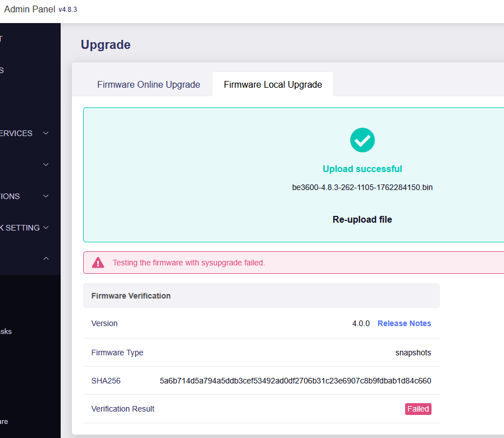Click the uploaded be3600 .bin file name
504x438 pixels.
tap(362, 187)
